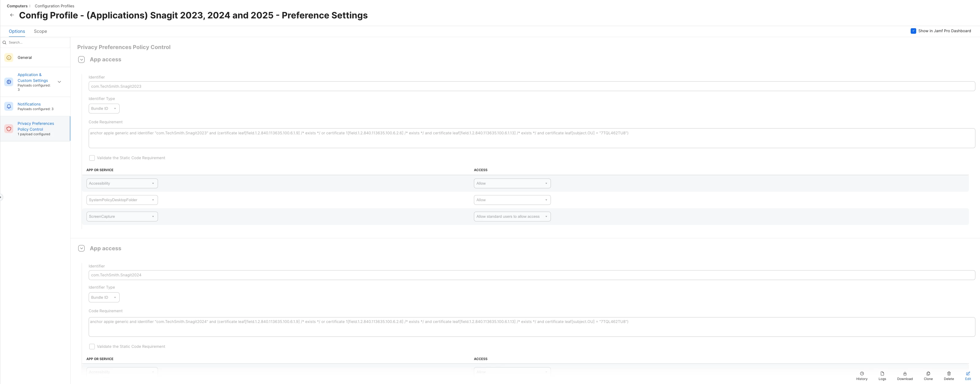Click the first APP OR SERVICE column header
The image size is (980, 384).
(x=100, y=170)
